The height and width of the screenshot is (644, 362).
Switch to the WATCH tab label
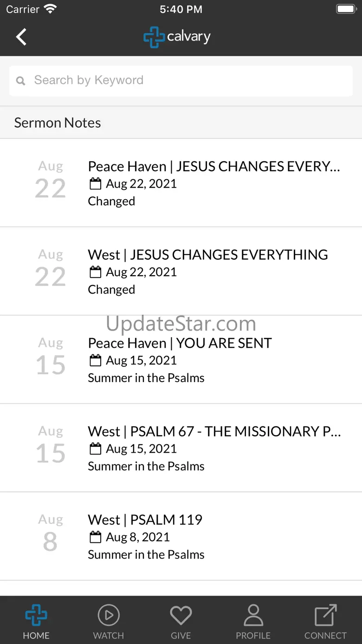(x=109, y=636)
